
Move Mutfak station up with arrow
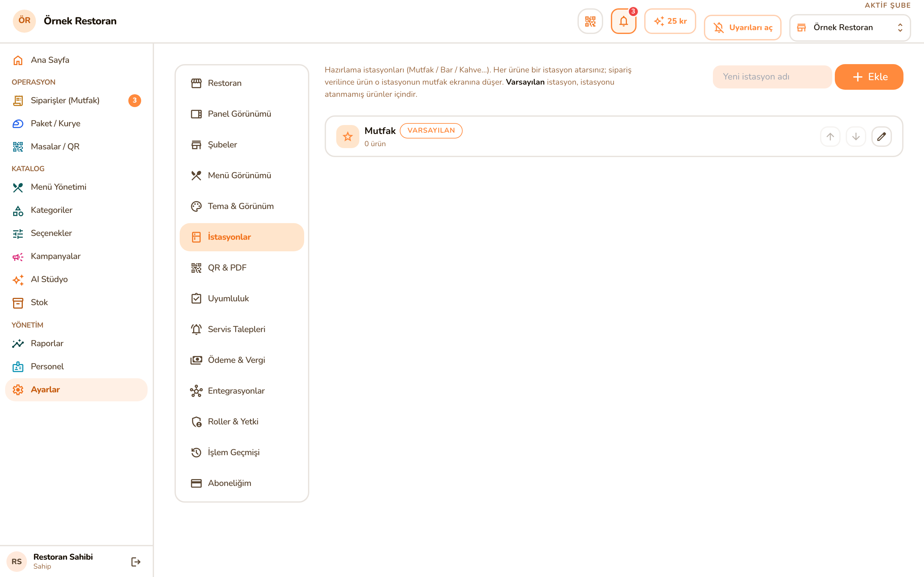[830, 137]
